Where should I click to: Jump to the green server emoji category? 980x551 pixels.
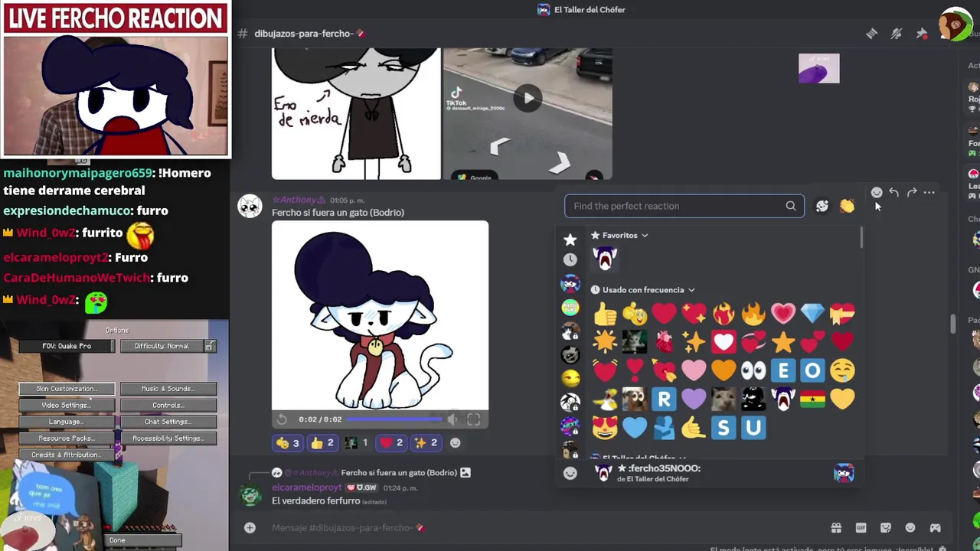(x=570, y=308)
